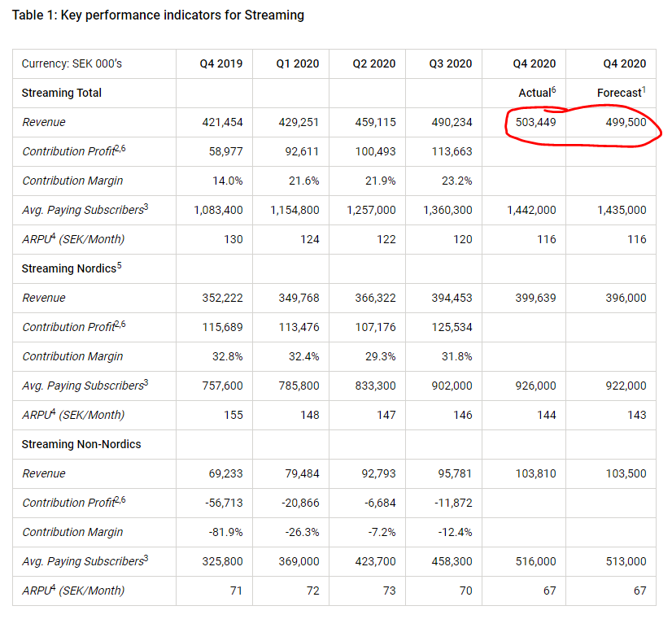This screenshot has height=619, width=672.
Task: Select the 23.2% contribution margin cell
Action: (456, 181)
